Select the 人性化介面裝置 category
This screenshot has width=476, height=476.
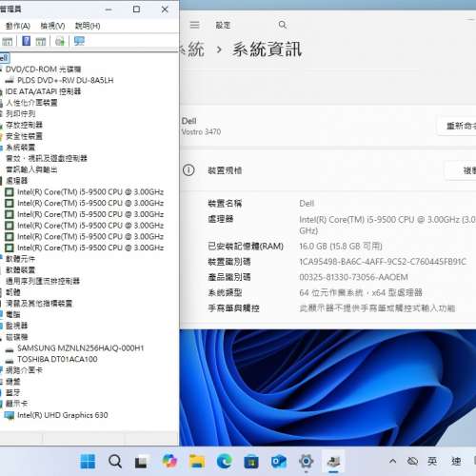(x=31, y=103)
